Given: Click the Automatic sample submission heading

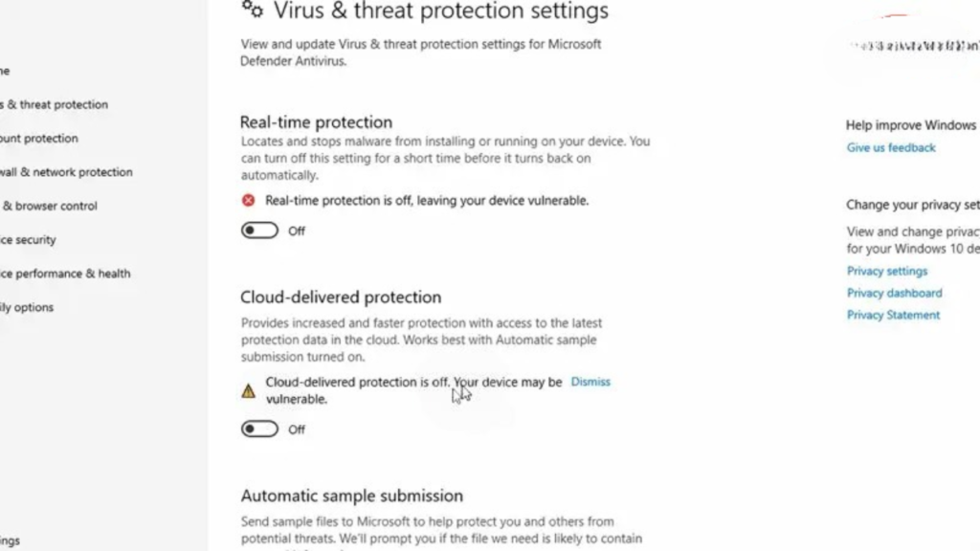Looking at the screenshot, I should [x=351, y=496].
